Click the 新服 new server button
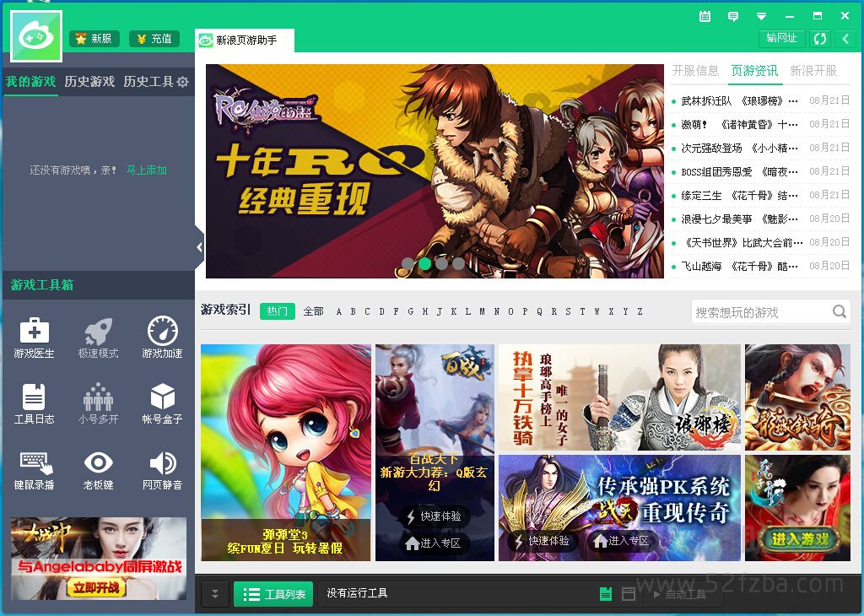The height and width of the screenshot is (616, 864). tap(94, 39)
